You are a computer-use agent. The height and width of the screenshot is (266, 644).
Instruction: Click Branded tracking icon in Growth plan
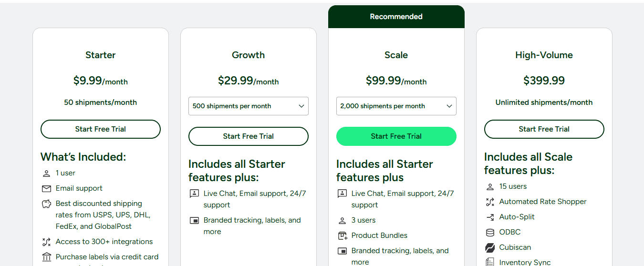(x=194, y=221)
